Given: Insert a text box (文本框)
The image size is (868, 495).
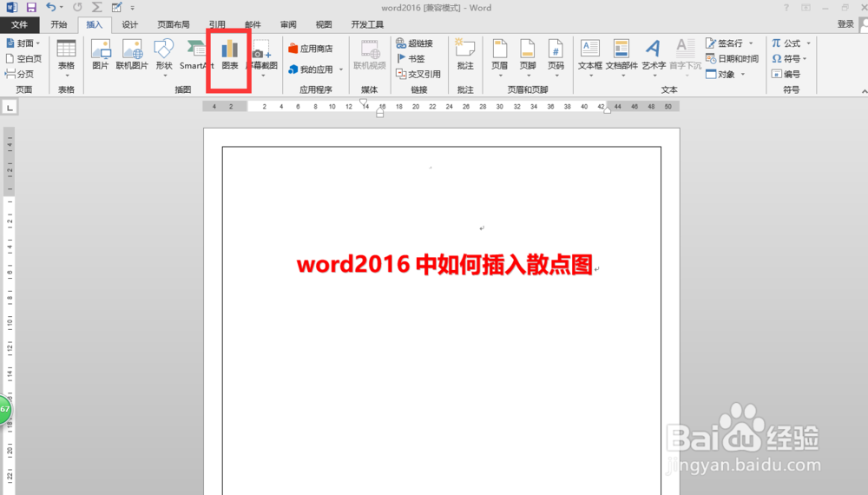Looking at the screenshot, I should coord(590,57).
